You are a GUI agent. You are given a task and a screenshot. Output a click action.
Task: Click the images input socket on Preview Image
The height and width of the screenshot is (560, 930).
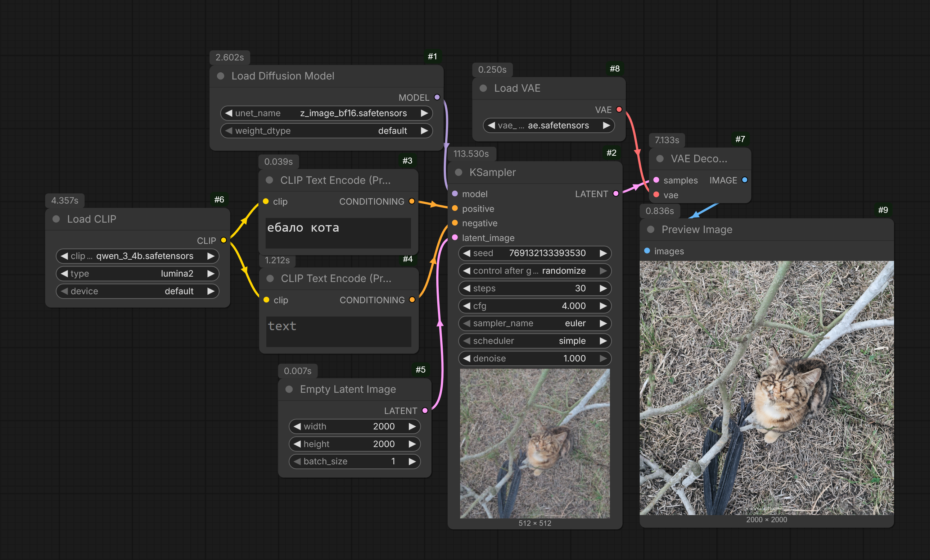pos(647,251)
